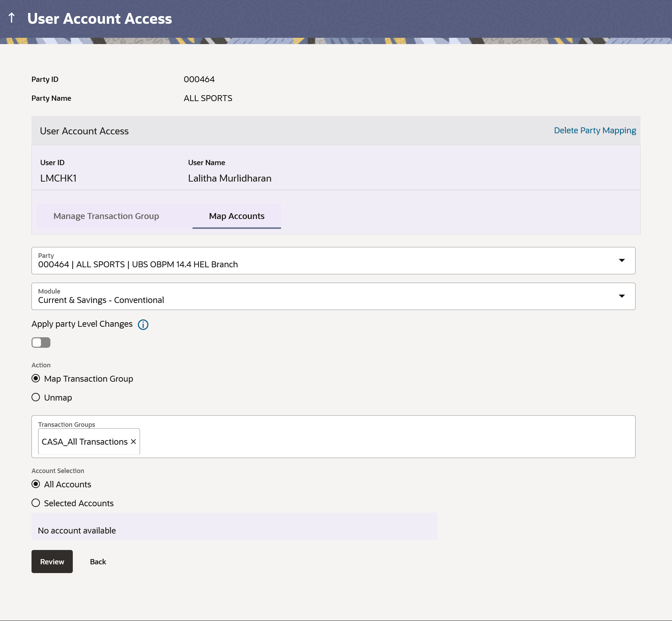This screenshot has height=621, width=672.
Task: Click the Current & Savings - Conventional module value
Action: tap(101, 300)
